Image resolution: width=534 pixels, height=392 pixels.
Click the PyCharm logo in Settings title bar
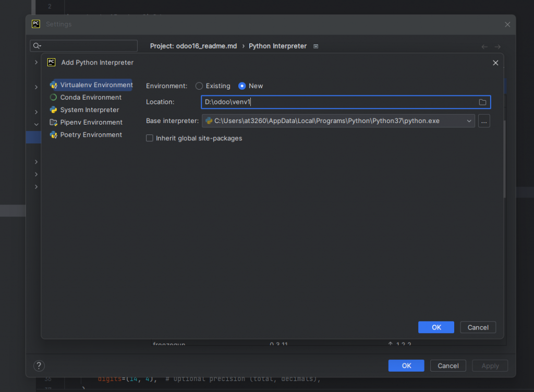pyautogui.click(x=36, y=24)
